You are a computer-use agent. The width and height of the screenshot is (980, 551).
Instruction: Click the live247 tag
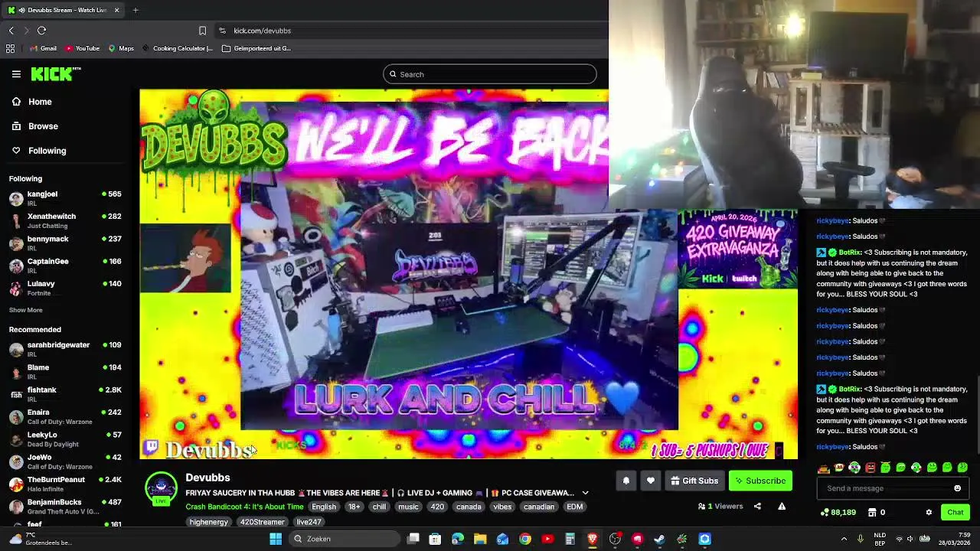coord(309,522)
